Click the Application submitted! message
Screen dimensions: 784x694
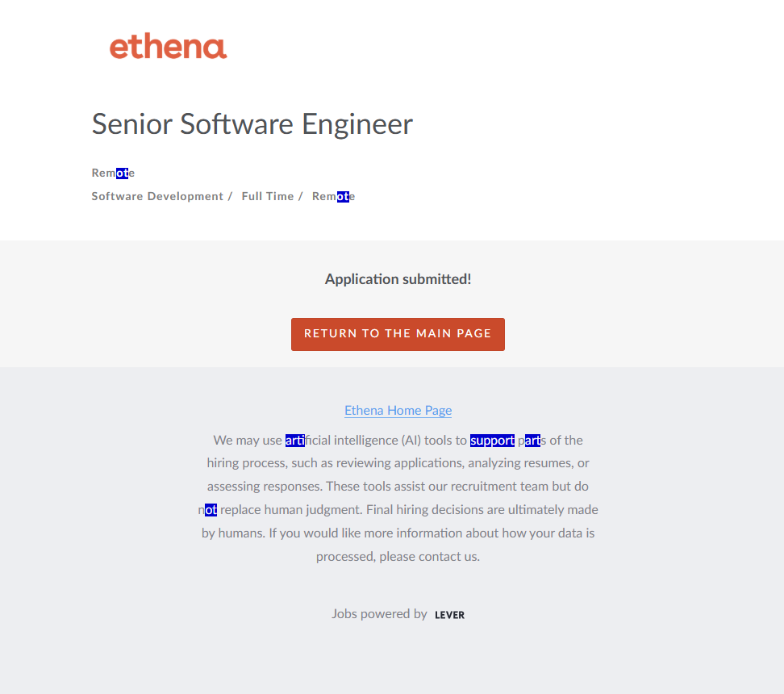[398, 279]
